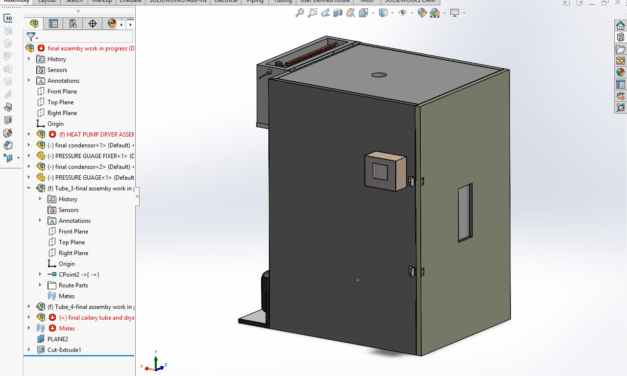Open View Settings dropdown arrow
The image size is (627, 376).
coord(464,13)
